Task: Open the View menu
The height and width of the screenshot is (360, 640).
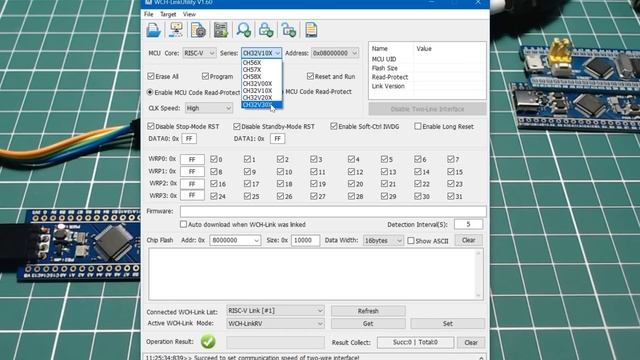Action: [x=189, y=14]
